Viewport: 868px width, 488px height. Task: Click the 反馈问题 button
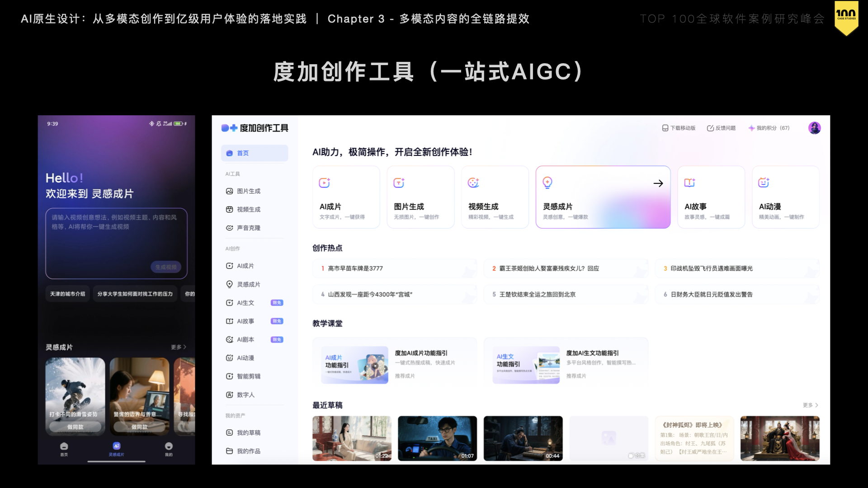[721, 128]
